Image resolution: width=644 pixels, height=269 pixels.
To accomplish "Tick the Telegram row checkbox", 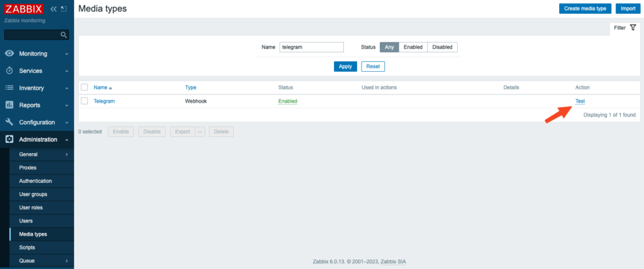I will [x=85, y=101].
